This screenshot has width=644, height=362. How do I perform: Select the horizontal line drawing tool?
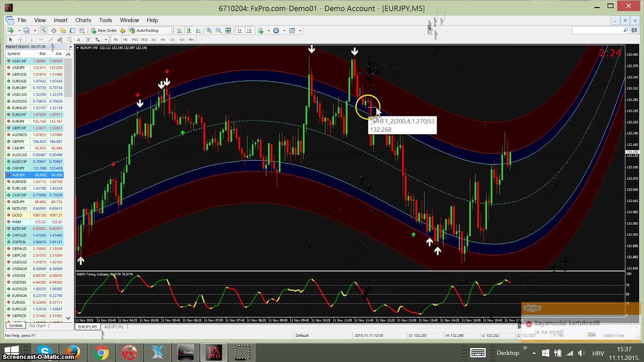pos(41,40)
